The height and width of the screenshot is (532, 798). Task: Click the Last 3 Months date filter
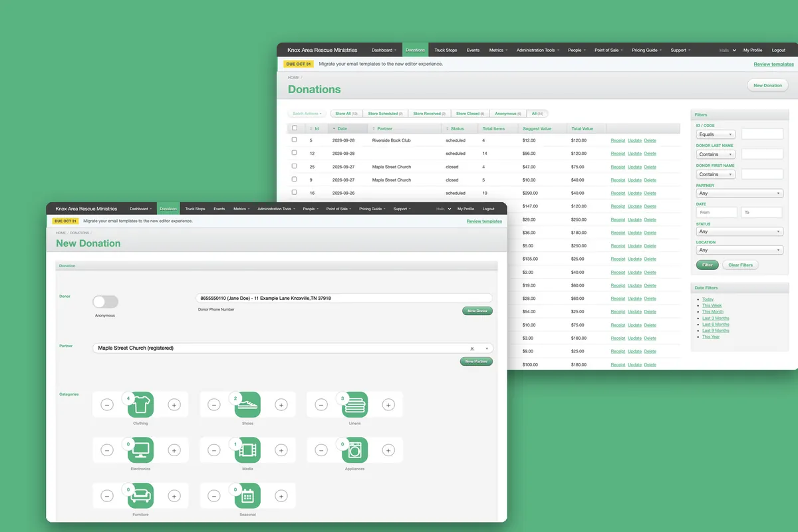click(716, 318)
